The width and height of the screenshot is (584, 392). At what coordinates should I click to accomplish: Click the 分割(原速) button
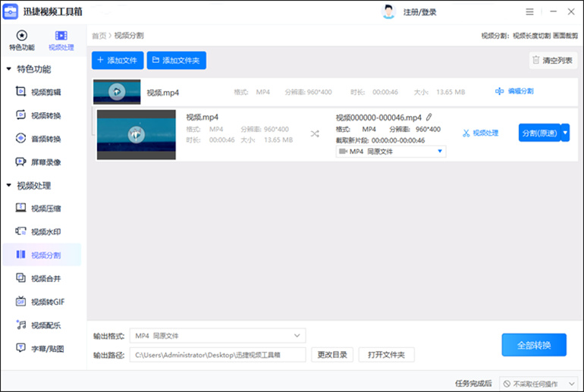tap(539, 133)
